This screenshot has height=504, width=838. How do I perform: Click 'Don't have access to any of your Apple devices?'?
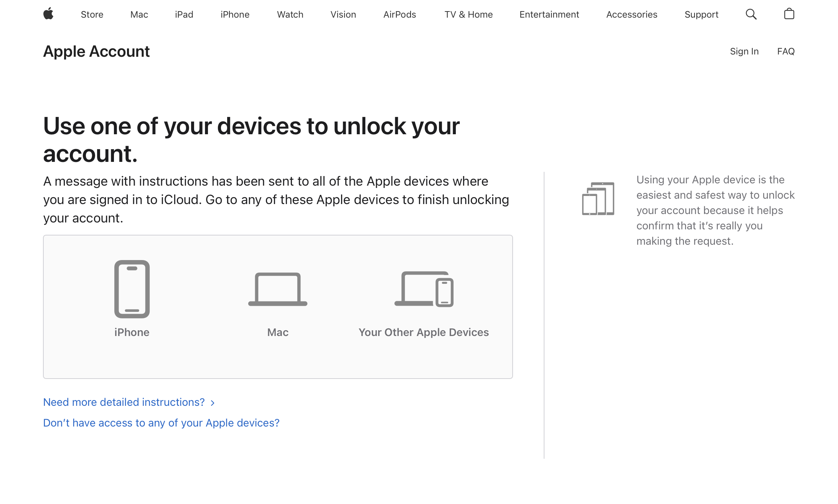coord(161,423)
